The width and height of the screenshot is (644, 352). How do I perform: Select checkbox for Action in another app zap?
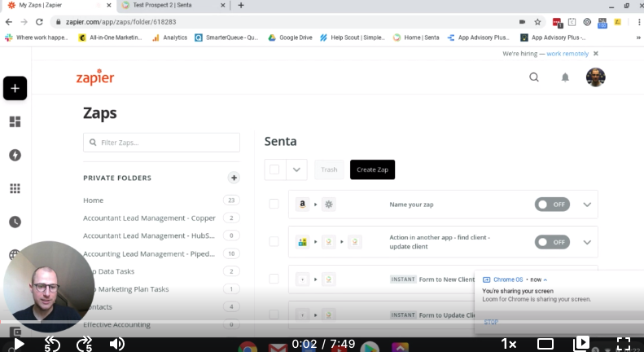point(274,241)
